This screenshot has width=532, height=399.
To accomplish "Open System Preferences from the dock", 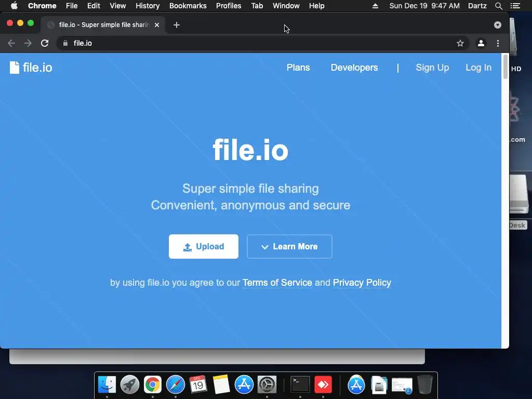I will [267, 384].
